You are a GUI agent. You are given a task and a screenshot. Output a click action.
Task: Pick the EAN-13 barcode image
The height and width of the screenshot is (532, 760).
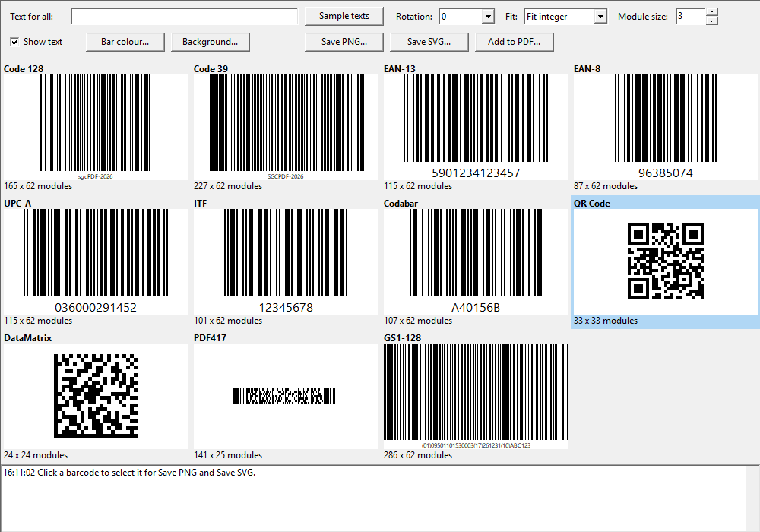coord(476,128)
